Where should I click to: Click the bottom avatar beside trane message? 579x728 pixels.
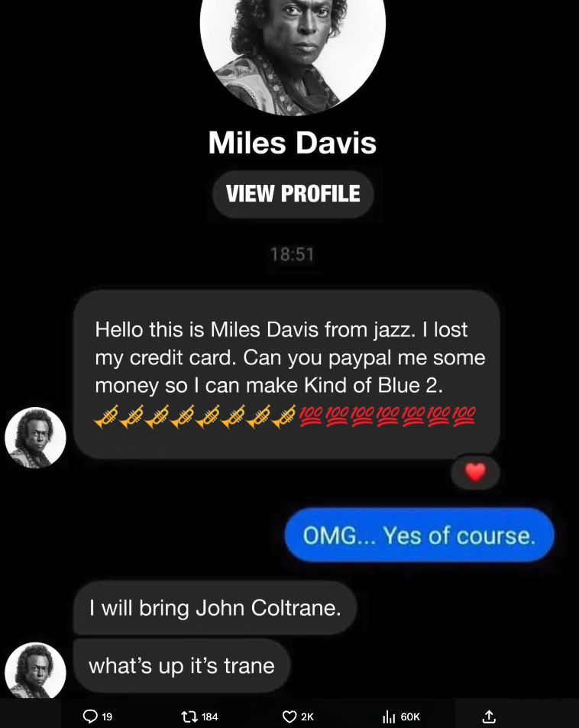point(35,671)
